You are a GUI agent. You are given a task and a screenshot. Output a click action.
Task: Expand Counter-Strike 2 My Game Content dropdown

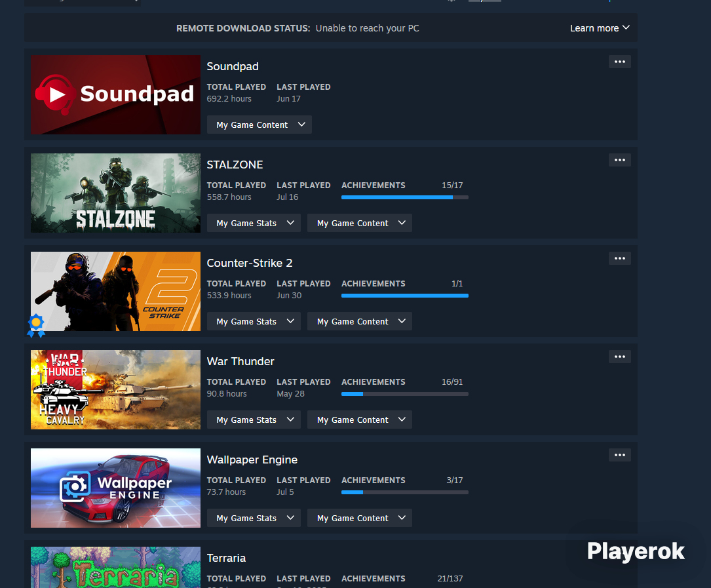(360, 321)
